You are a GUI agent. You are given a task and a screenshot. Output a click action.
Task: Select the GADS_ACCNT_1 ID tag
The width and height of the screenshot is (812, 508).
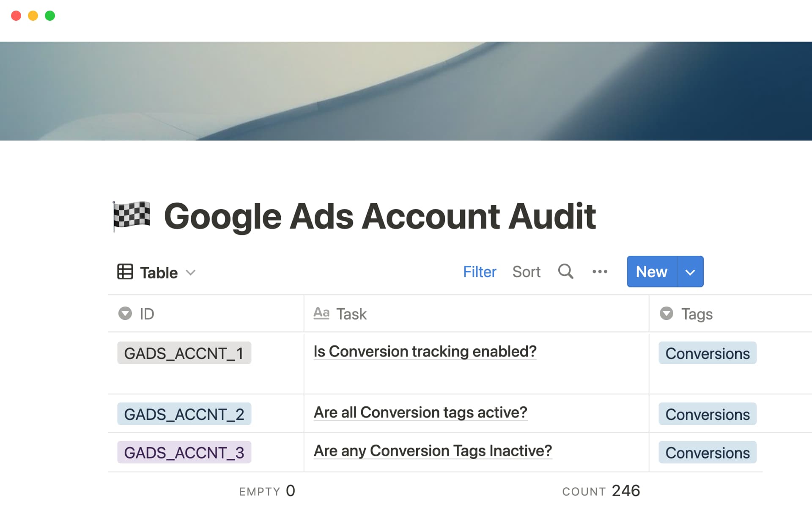(184, 353)
